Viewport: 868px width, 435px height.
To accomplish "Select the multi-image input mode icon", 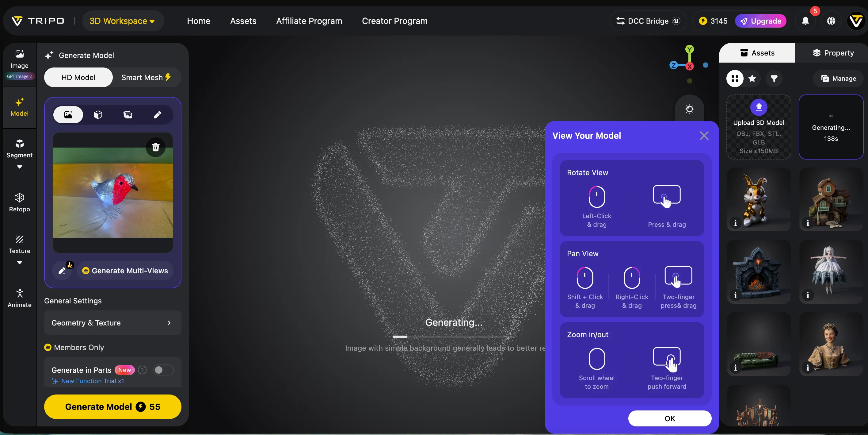I will click(x=128, y=115).
